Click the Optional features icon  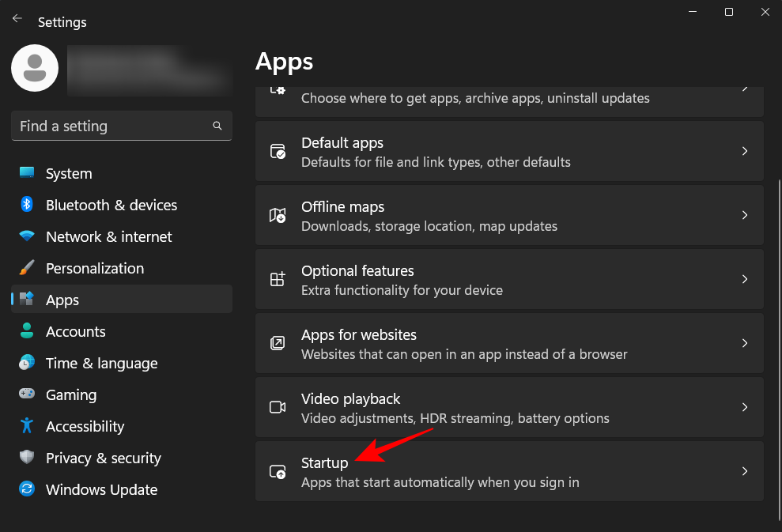[x=278, y=279]
